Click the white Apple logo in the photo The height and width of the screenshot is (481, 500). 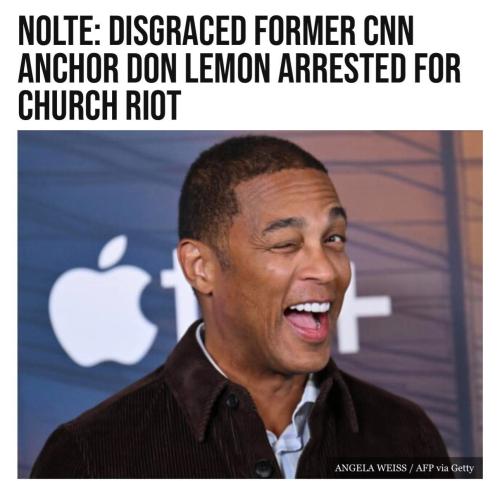[103, 301]
